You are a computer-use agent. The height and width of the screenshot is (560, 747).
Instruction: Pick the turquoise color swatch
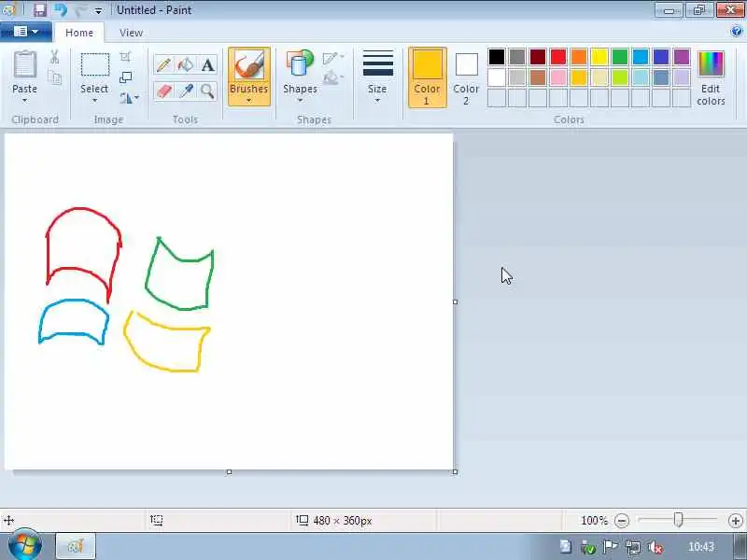[641, 57]
